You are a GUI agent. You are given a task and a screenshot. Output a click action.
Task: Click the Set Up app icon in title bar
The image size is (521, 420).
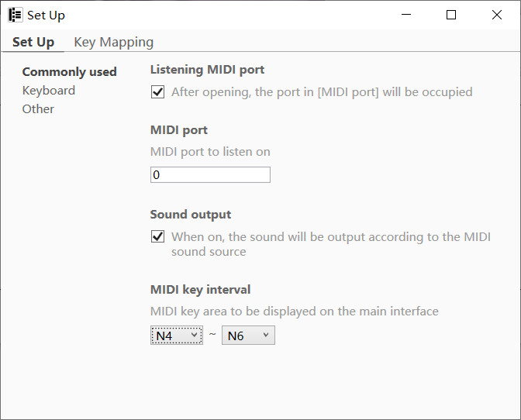(15, 15)
